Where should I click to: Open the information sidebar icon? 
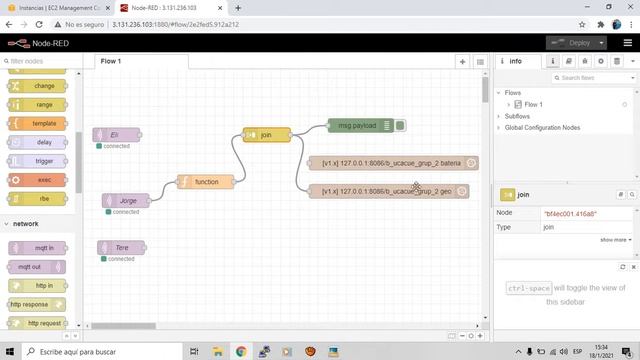[553, 61]
